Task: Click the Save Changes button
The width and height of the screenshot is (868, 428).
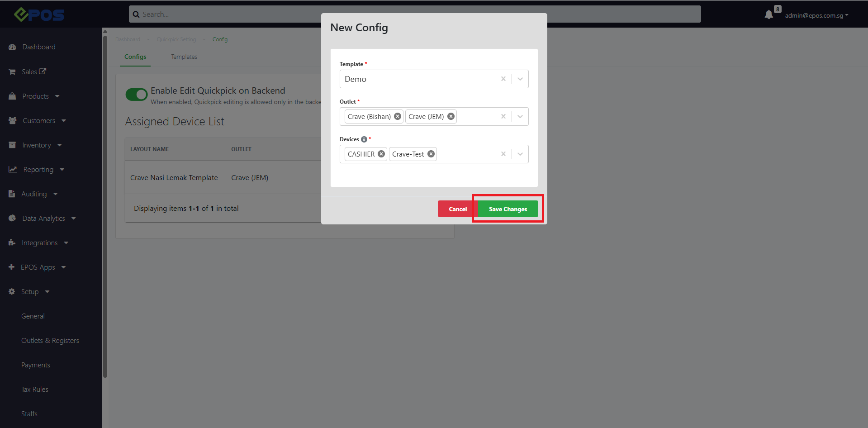Action: point(508,209)
